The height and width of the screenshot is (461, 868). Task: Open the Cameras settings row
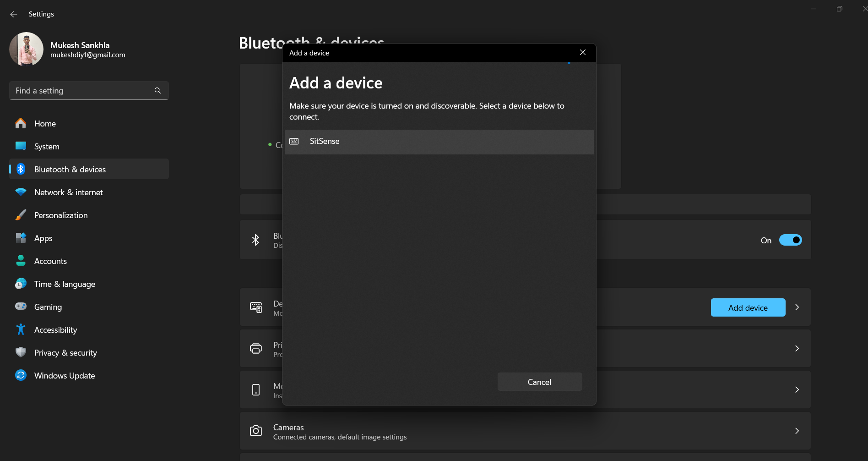click(525, 431)
